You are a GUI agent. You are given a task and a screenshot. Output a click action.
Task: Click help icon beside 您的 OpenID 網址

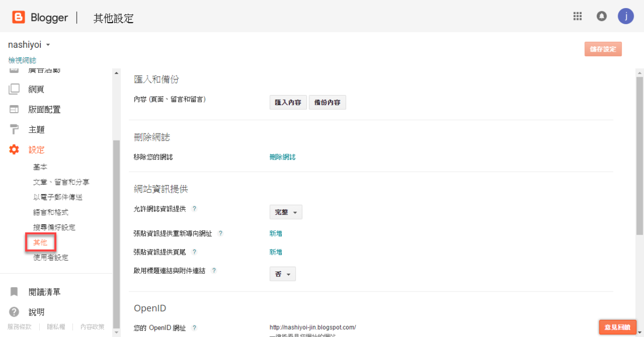pos(194,327)
